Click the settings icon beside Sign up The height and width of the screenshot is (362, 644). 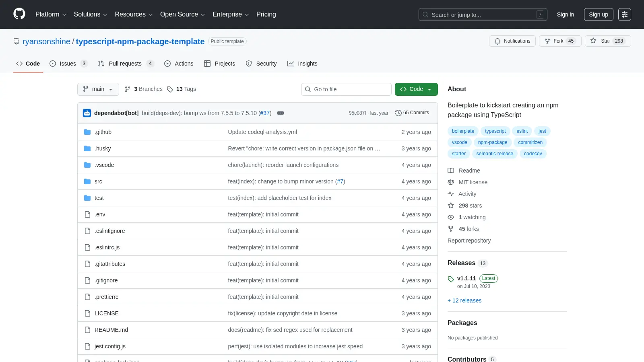[x=625, y=14]
